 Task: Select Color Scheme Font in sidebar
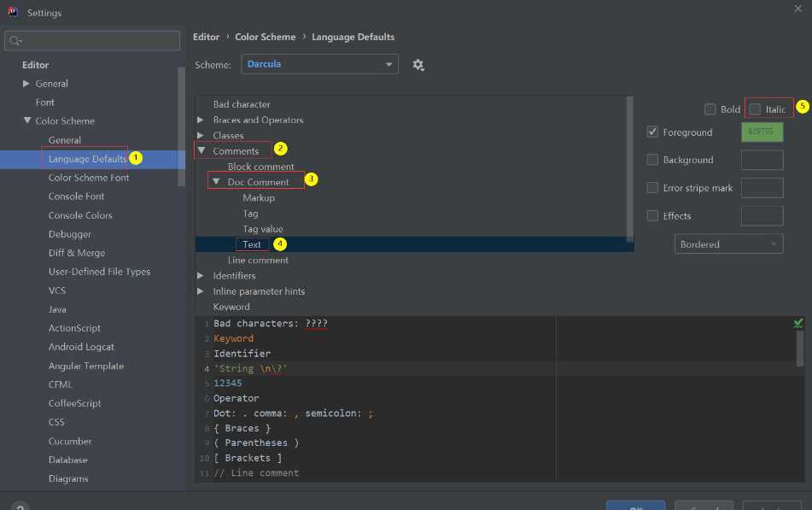89,178
